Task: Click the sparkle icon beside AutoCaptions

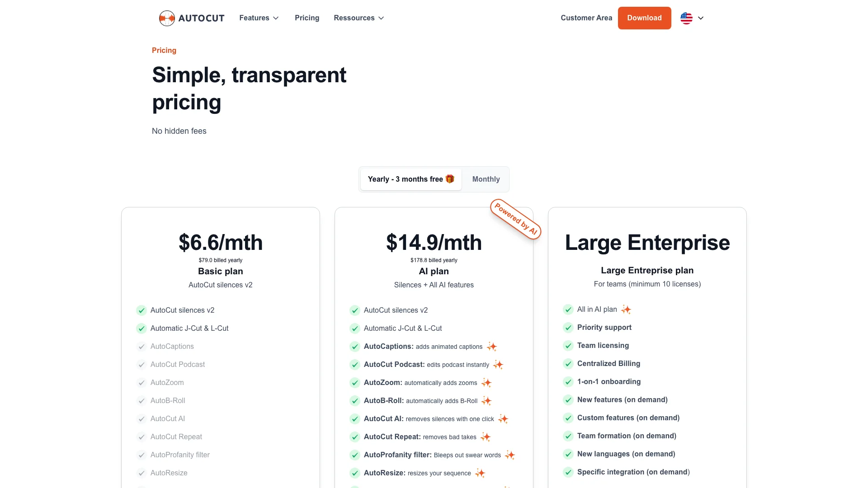Action: click(x=492, y=347)
